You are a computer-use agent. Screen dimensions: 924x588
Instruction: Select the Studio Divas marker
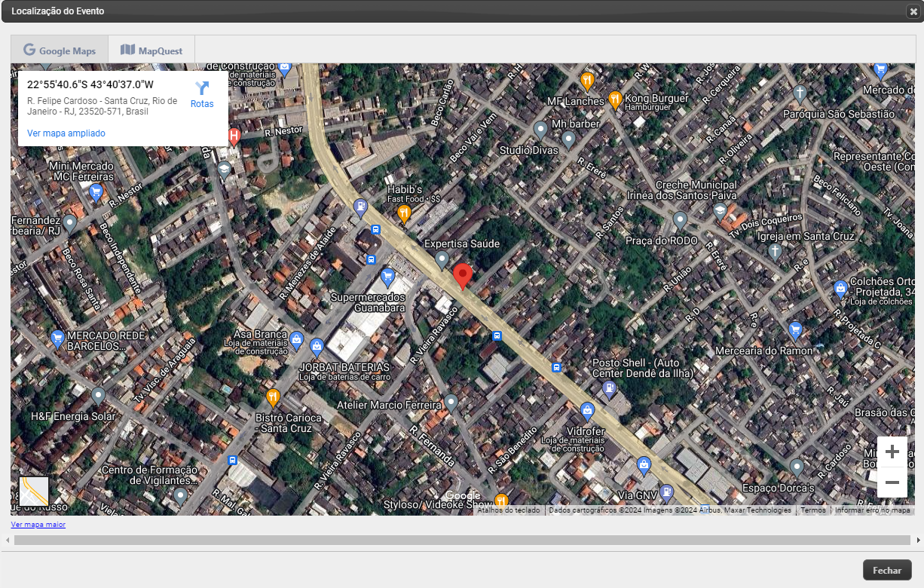(x=540, y=130)
